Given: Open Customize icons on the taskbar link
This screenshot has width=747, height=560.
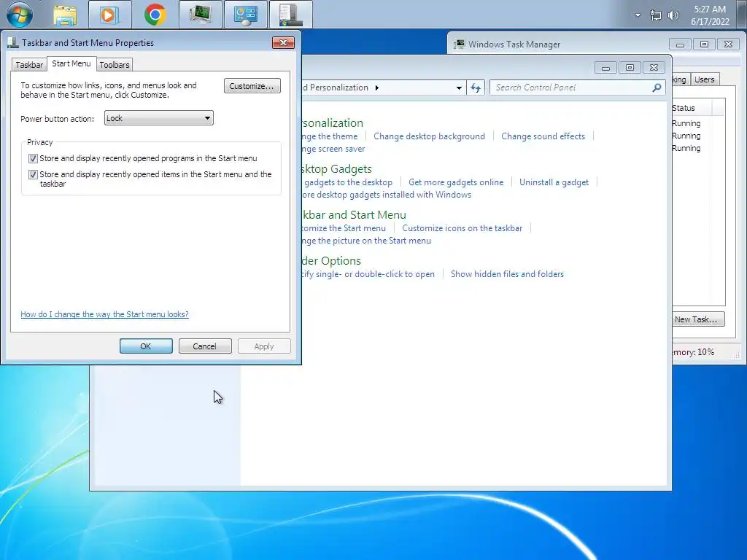Looking at the screenshot, I should pyautogui.click(x=462, y=228).
